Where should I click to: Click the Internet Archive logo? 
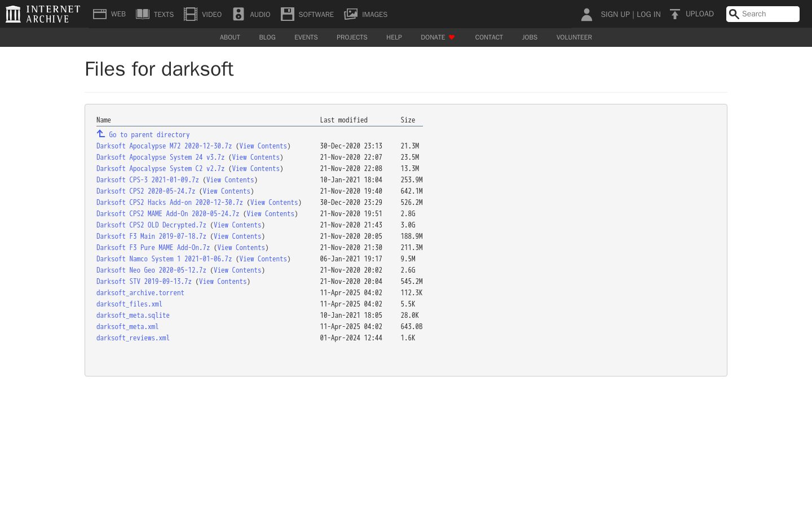tap(43, 14)
